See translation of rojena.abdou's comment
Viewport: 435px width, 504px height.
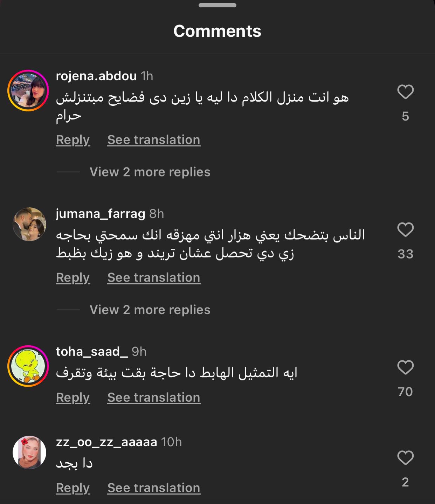pos(154,140)
